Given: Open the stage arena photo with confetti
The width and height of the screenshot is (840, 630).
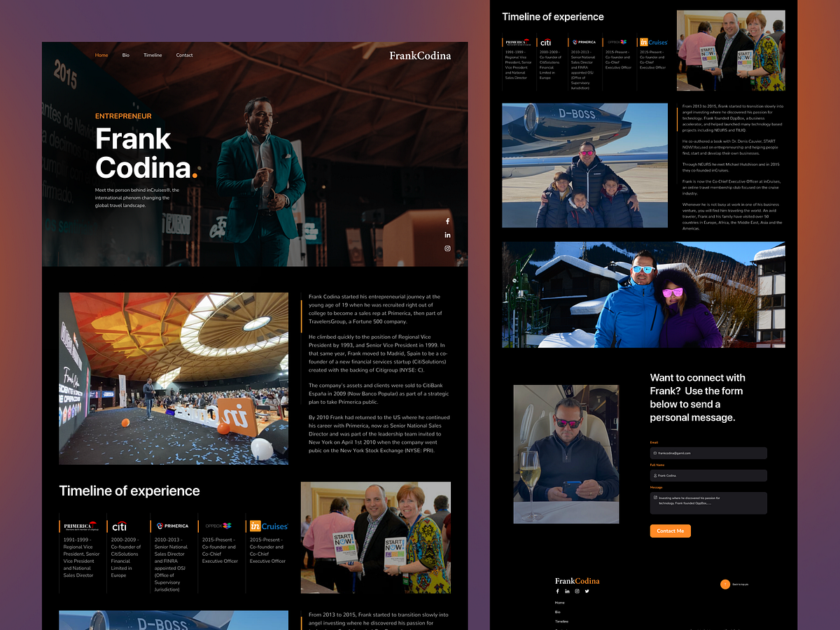Looking at the screenshot, I should 174,379.
